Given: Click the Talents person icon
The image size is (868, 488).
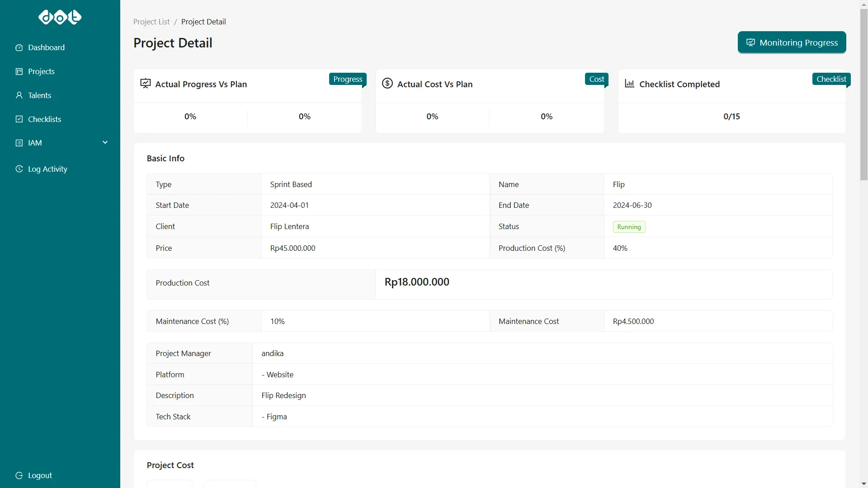Looking at the screenshot, I should point(19,95).
